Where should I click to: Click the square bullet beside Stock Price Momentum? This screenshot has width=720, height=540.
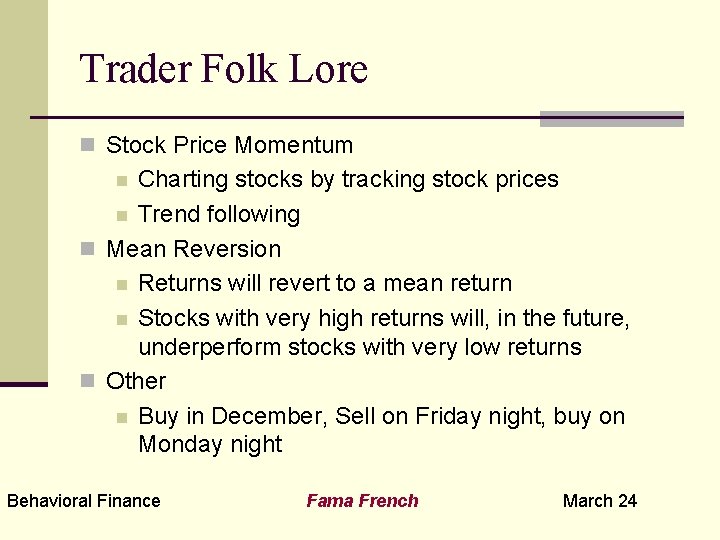[87, 145]
